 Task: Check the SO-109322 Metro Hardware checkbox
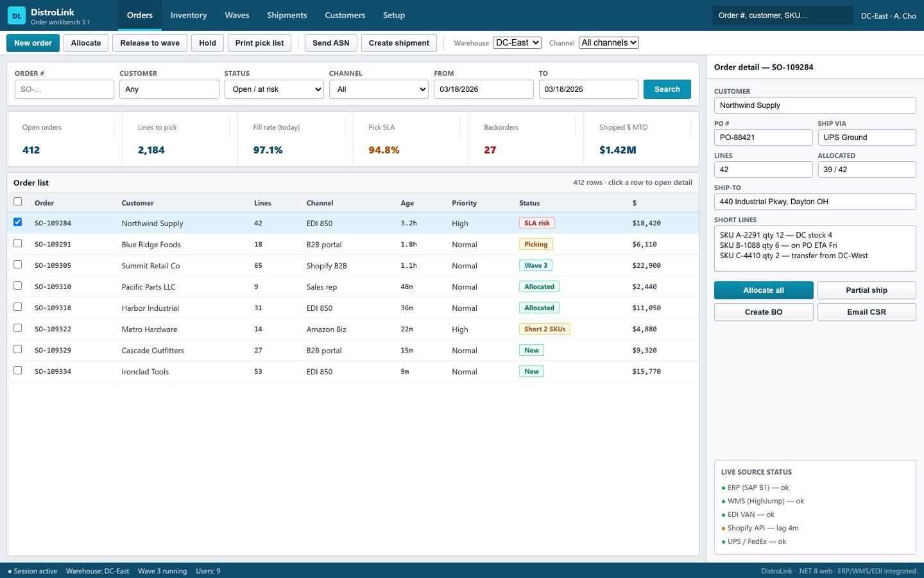coord(17,328)
